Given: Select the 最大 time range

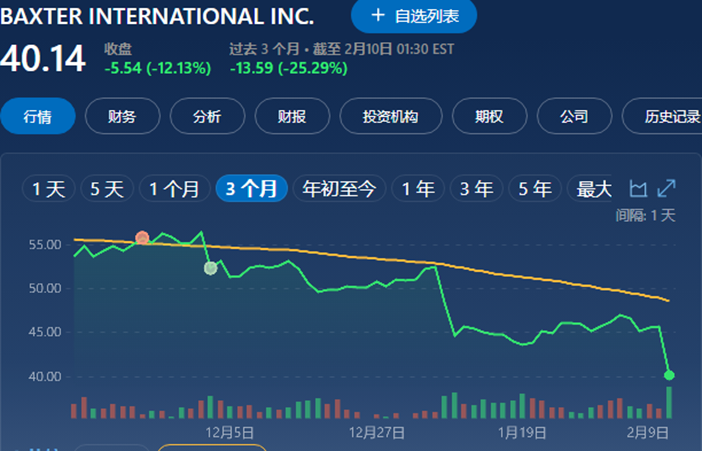Looking at the screenshot, I should click(591, 189).
